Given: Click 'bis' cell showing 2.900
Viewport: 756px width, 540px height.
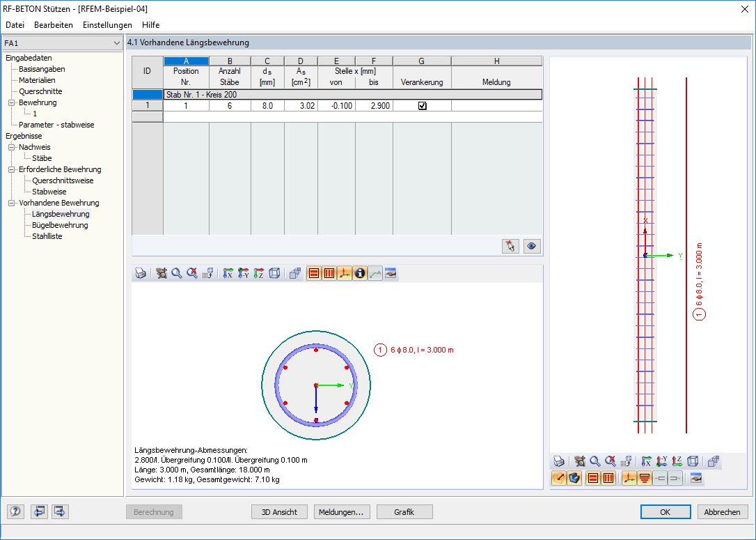Looking at the screenshot, I should tap(374, 106).
